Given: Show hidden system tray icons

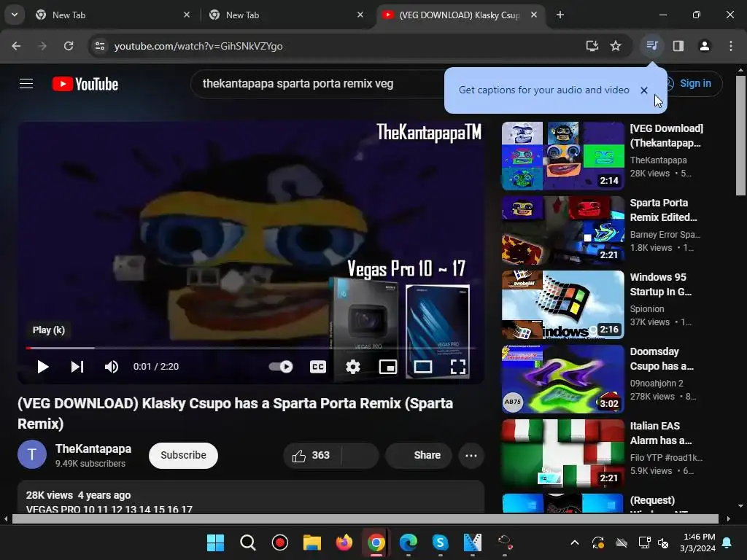Looking at the screenshot, I should coord(575,542).
